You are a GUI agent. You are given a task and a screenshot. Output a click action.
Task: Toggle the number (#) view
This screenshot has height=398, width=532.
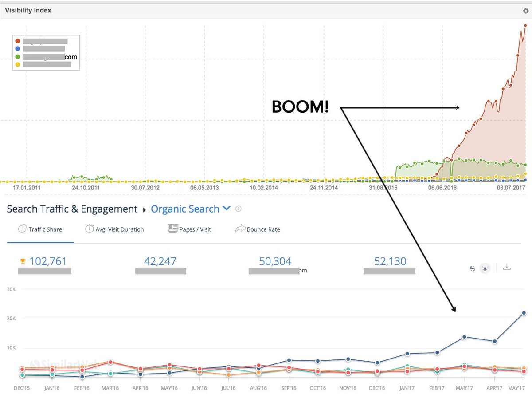[x=485, y=268]
